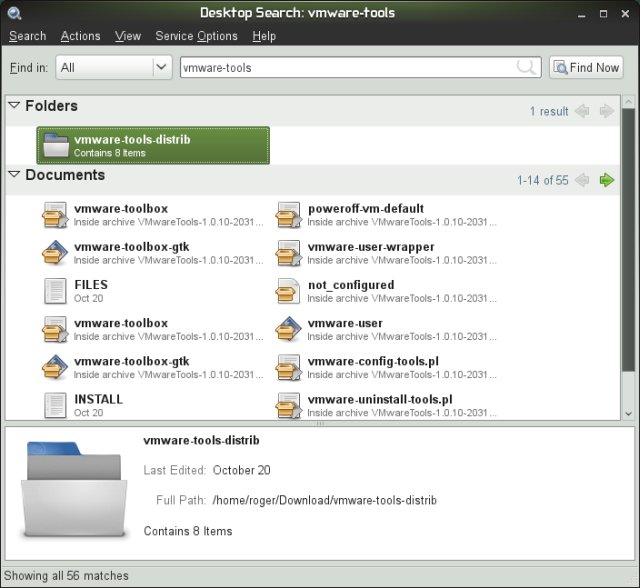Go to previous page of Documents results

582,180
